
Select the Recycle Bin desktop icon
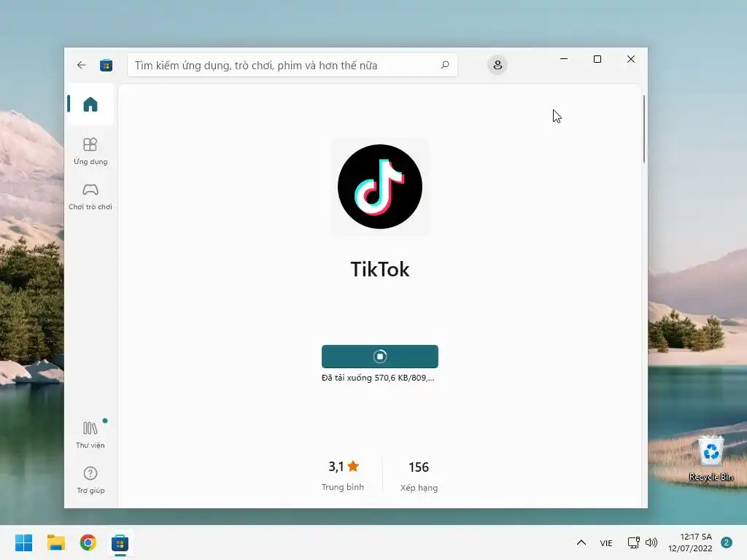pyautogui.click(x=711, y=458)
